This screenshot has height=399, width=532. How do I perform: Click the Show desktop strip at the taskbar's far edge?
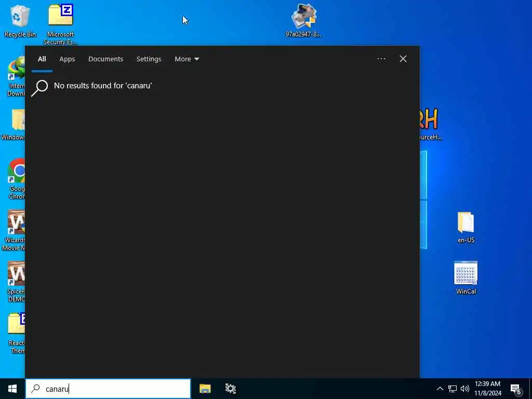pyautogui.click(x=530, y=389)
